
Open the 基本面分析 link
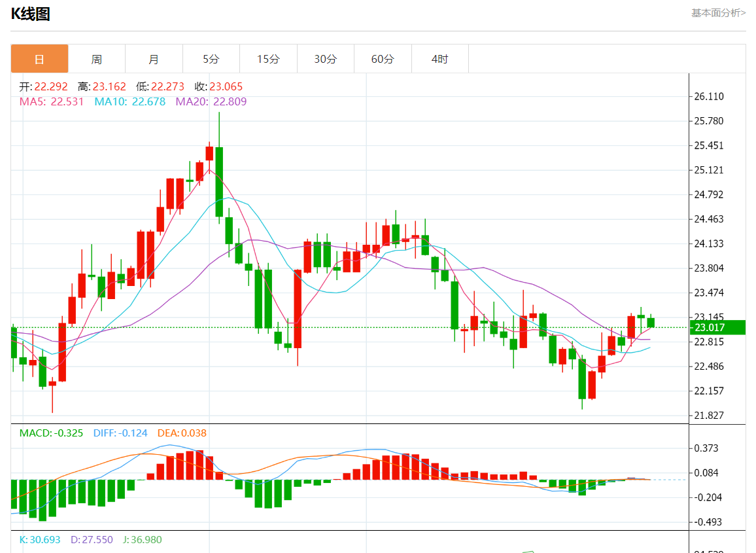pos(718,12)
